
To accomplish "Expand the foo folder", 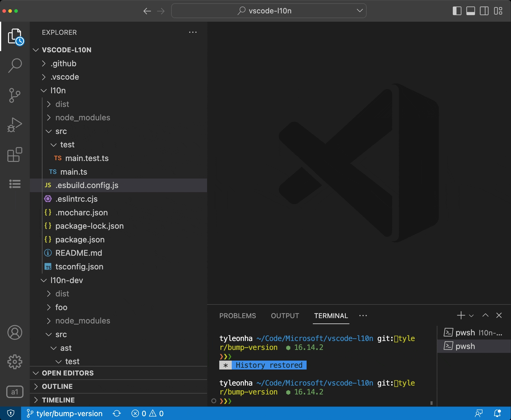I will [x=49, y=307].
